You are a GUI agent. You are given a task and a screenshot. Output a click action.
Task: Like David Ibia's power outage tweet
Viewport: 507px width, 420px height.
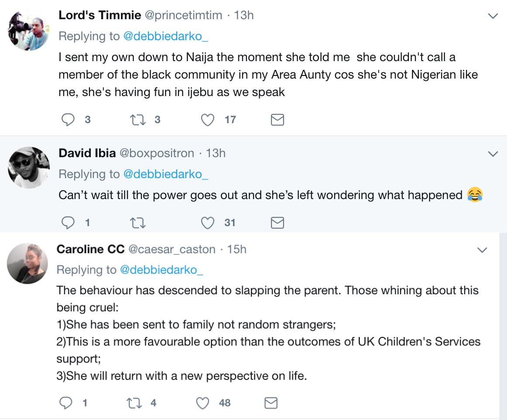pos(208,223)
